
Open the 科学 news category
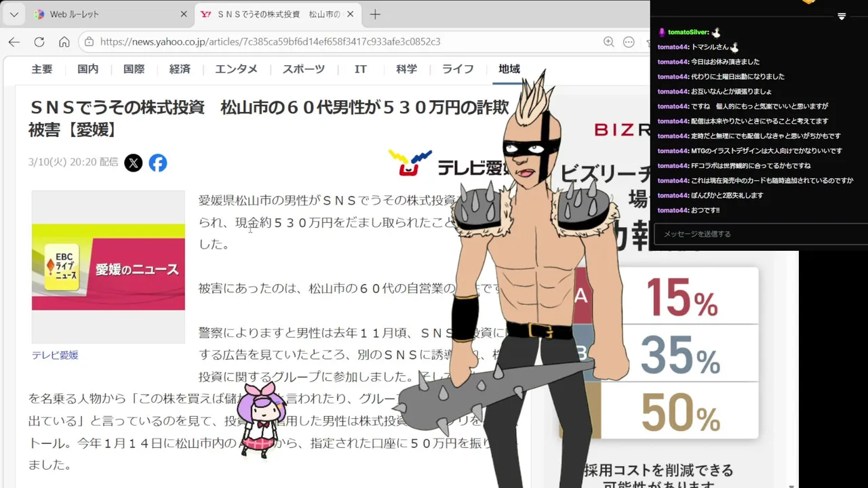[407, 69]
